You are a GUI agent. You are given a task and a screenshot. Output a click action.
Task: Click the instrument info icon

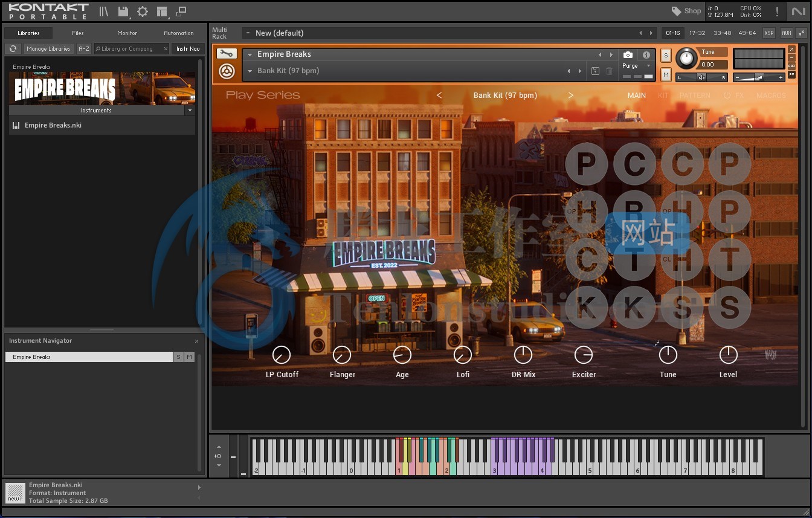coord(646,55)
